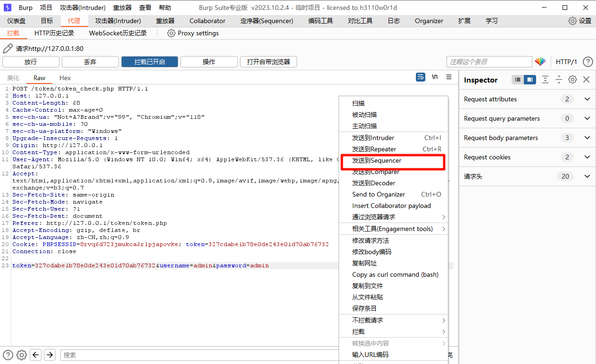596x364 pixels.
Task: Switch to the HTTP历史记录 tab
Action: [54, 33]
